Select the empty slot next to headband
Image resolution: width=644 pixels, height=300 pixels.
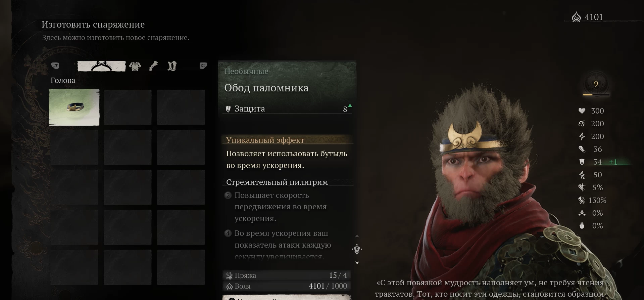click(128, 107)
